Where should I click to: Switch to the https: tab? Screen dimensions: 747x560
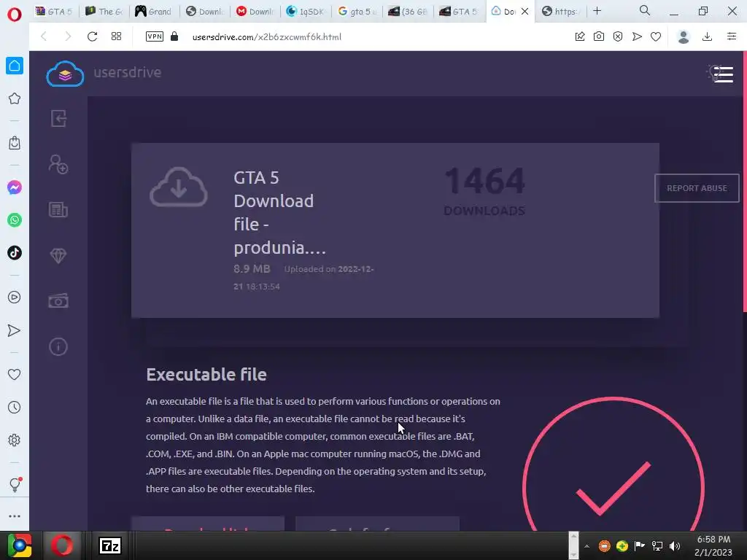point(560,12)
